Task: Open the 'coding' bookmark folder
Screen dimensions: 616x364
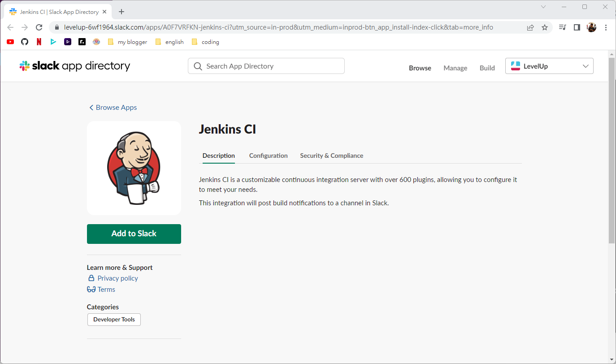Action: 205,42
